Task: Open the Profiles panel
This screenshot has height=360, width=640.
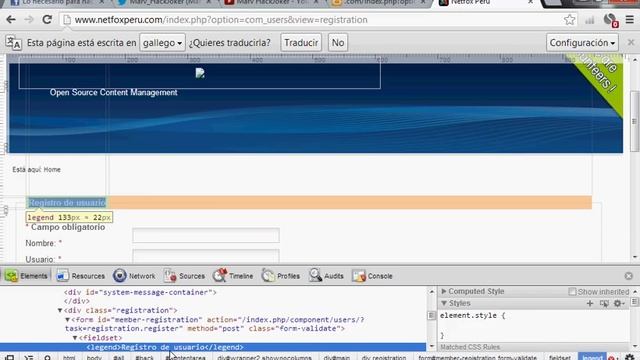Action: point(280,276)
